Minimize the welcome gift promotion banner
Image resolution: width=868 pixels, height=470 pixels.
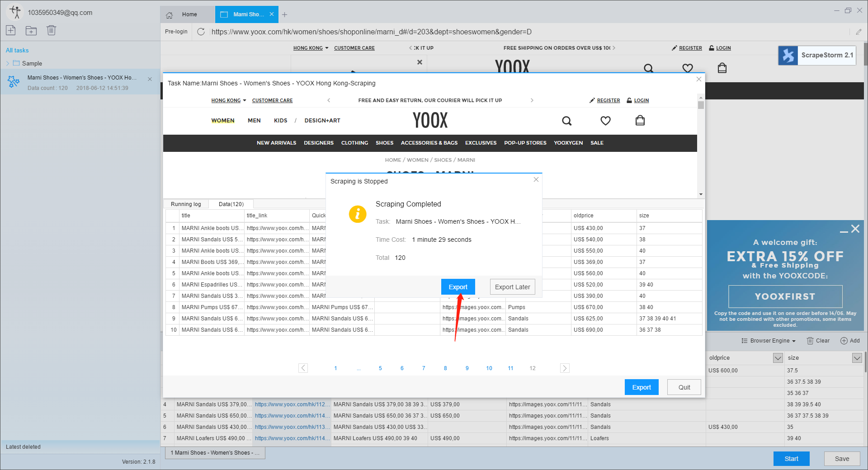(844, 231)
